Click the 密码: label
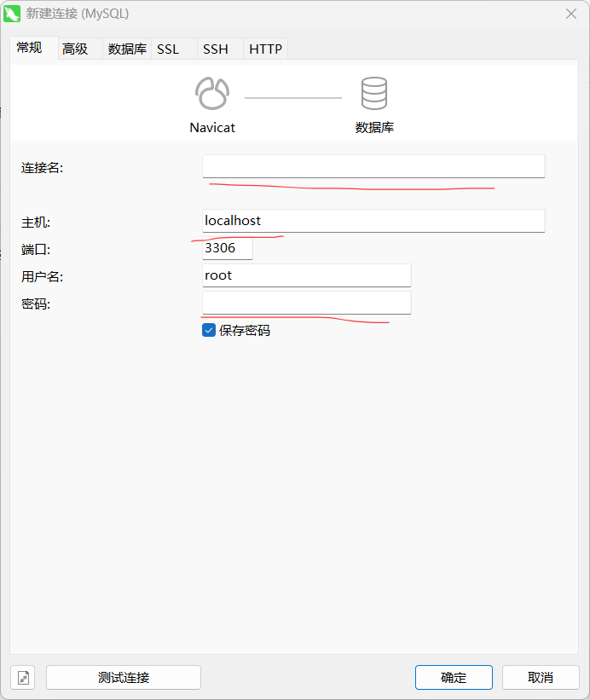Image resolution: width=590 pixels, height=700 pixels. pos(36,304)
